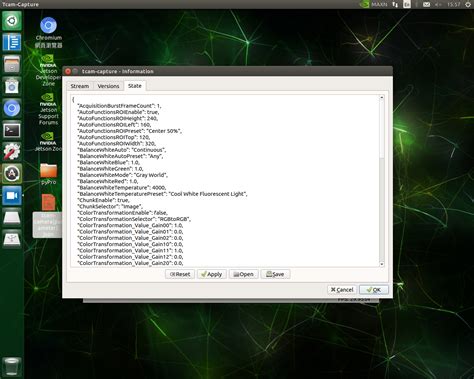The image size is (474, 379).
Task: Click the "AutoFunctionsROIPreset": "Center 50%" line
Action: (130, 131)
